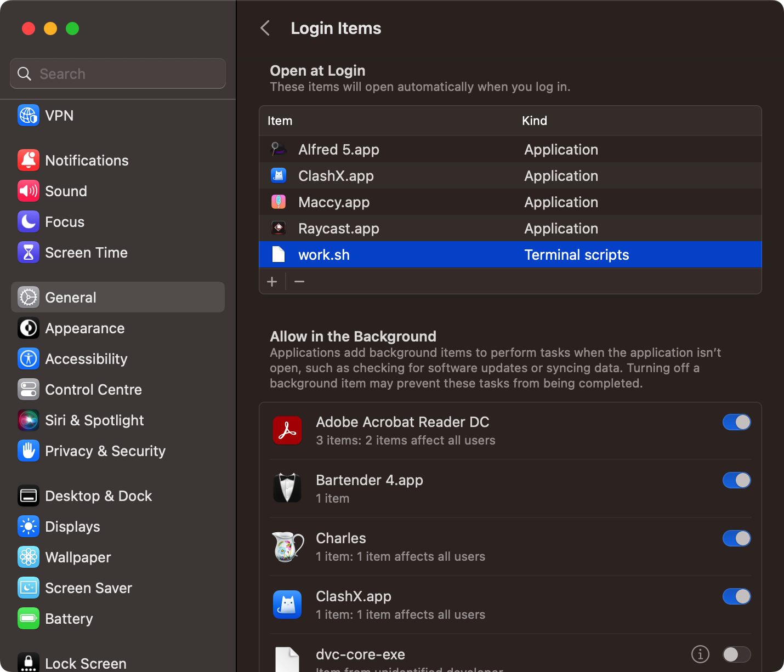The image size is (784, 672).
Task: Click the Lock Screen icon
Action: point(29,662)
